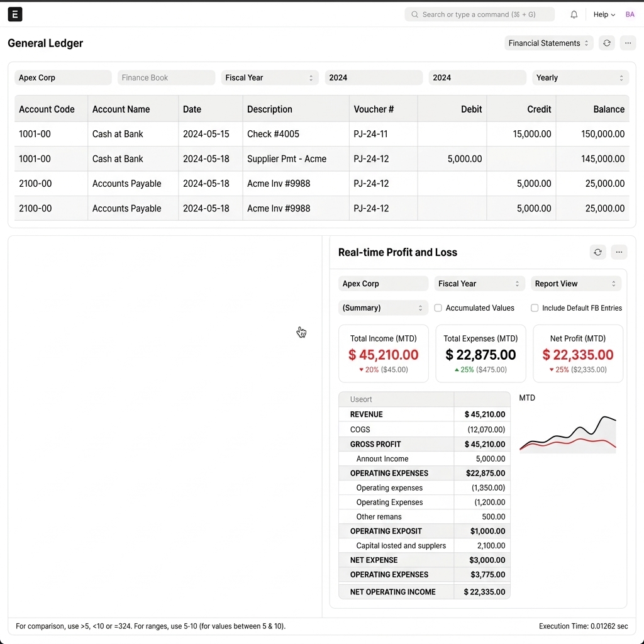Open the Yearly periodicity dropdown

(x=580, y=77)
